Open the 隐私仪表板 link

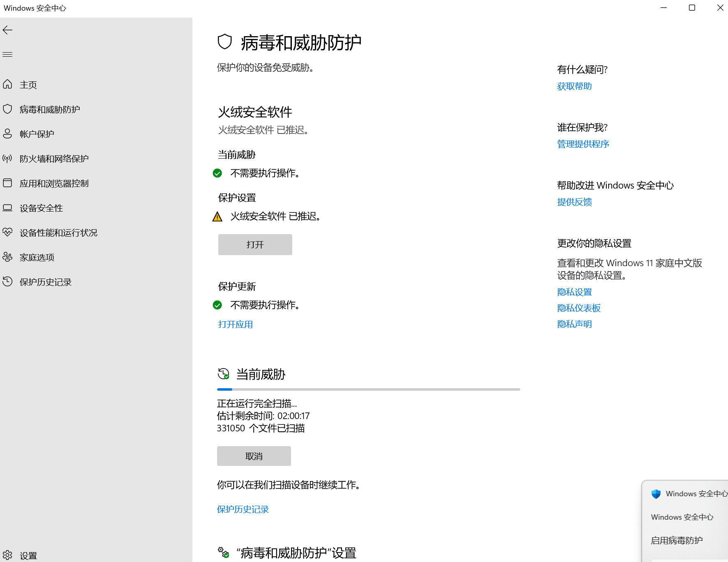[579, 308]
